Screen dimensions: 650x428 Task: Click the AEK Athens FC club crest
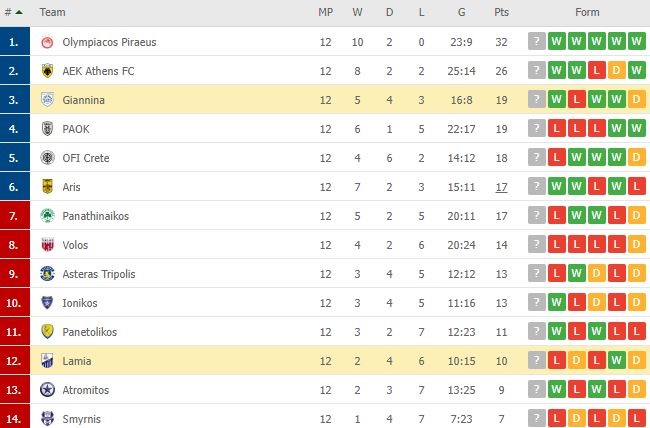point(47,71)
